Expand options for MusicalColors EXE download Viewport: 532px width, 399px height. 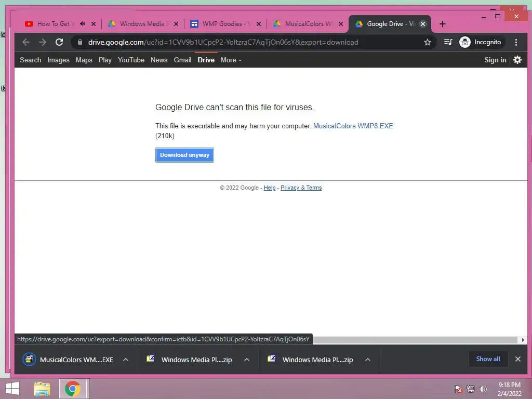[x=126, y=360]
